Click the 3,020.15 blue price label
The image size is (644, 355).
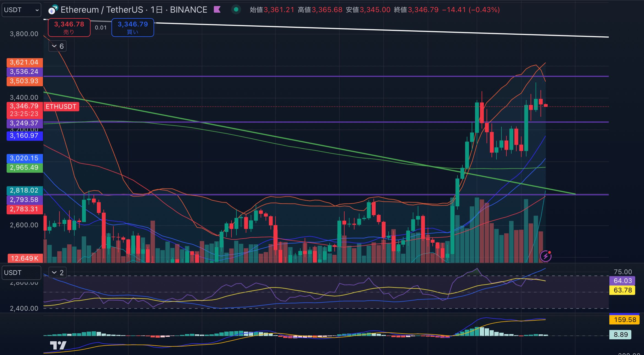(x=24, y=158)
